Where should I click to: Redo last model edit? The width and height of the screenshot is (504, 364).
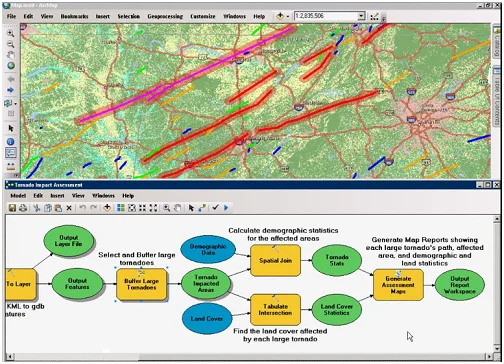click(94, 208)
